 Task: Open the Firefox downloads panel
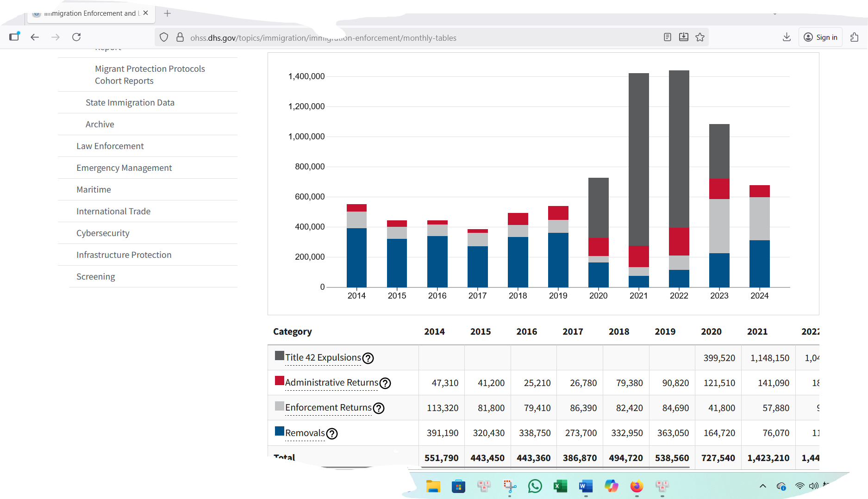(x=787, y=37)
